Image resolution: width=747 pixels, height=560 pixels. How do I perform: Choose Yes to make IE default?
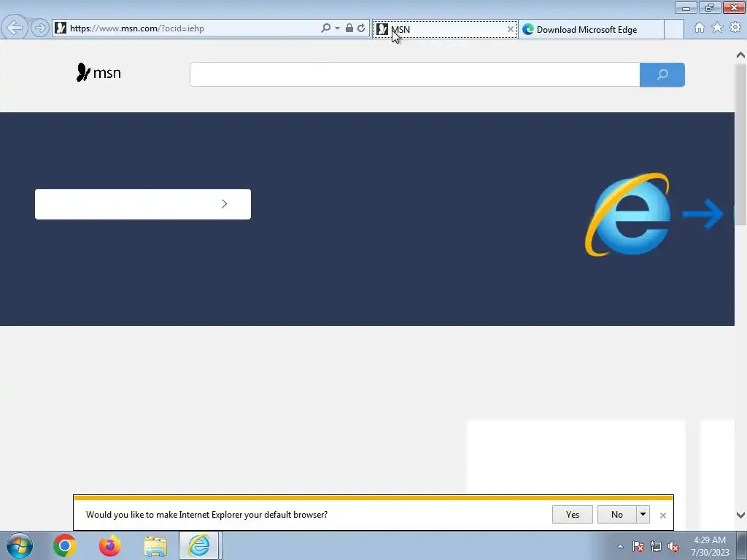click(573, 514)
